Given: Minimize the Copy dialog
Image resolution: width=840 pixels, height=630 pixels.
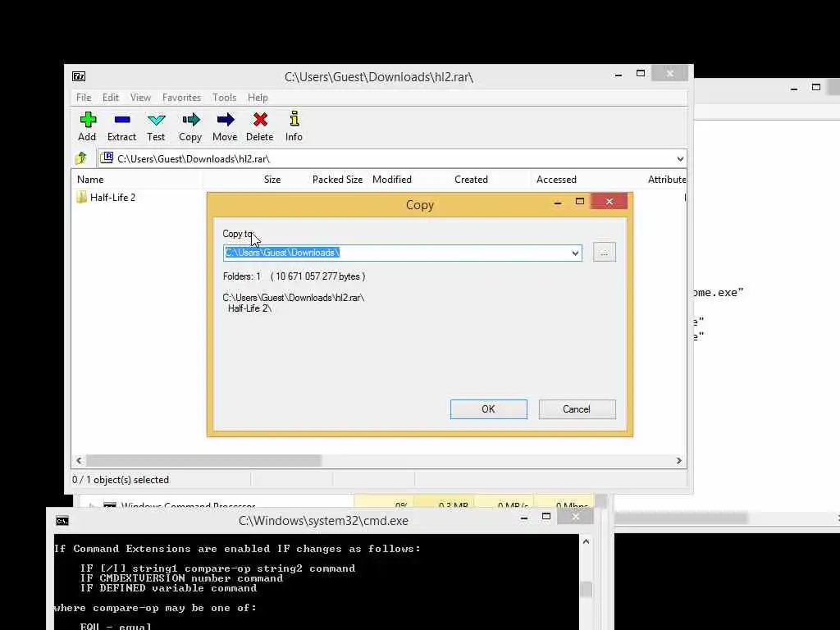Looking at the screenshot, I should click(558, 202).
